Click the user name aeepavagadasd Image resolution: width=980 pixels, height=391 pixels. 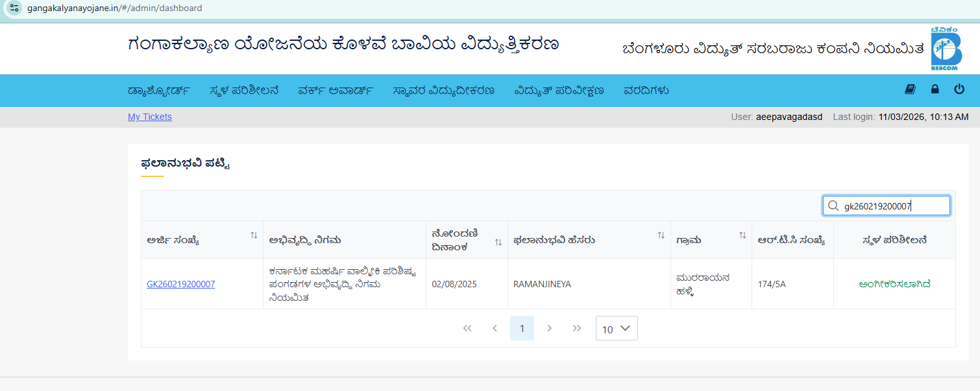pos(789,117)
